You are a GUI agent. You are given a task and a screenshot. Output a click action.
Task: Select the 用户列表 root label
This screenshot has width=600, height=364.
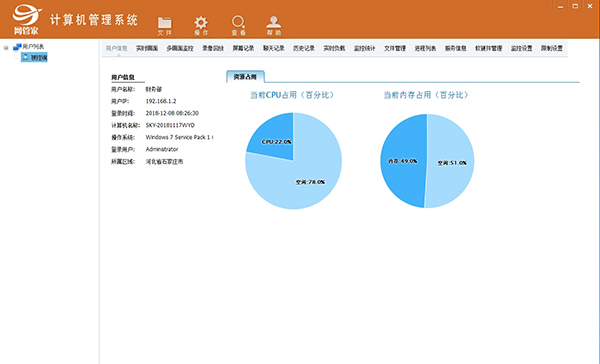point(33,47)
